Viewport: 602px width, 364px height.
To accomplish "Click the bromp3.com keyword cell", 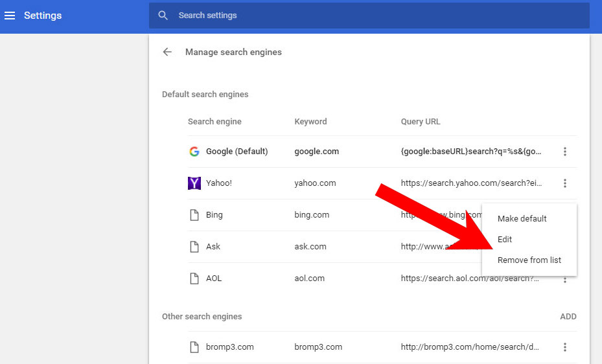I will (x=318, y=347).
